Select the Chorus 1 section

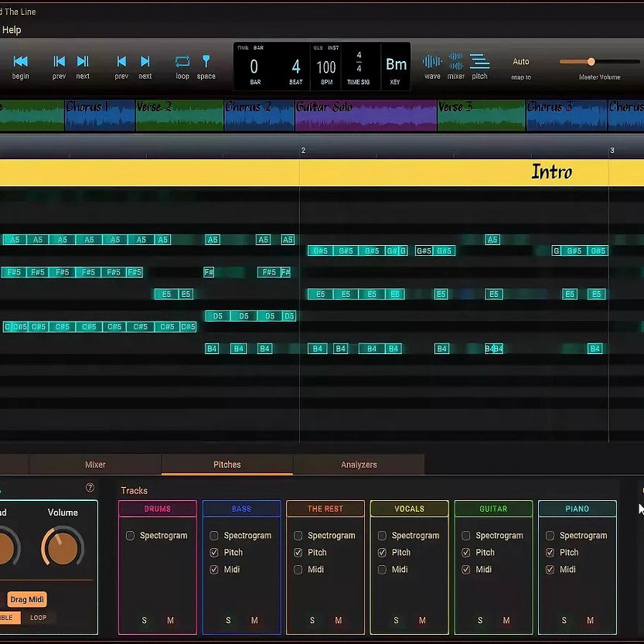100,115
